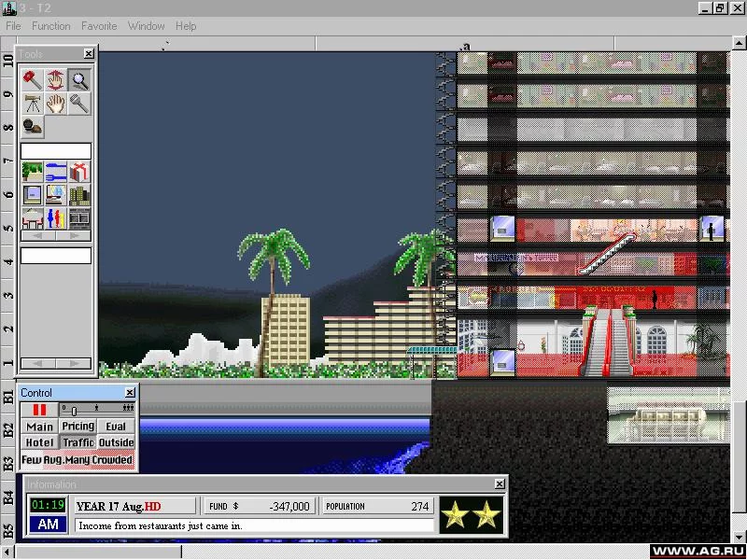Switch the view mode to Hotel

[x=39, y=442]
